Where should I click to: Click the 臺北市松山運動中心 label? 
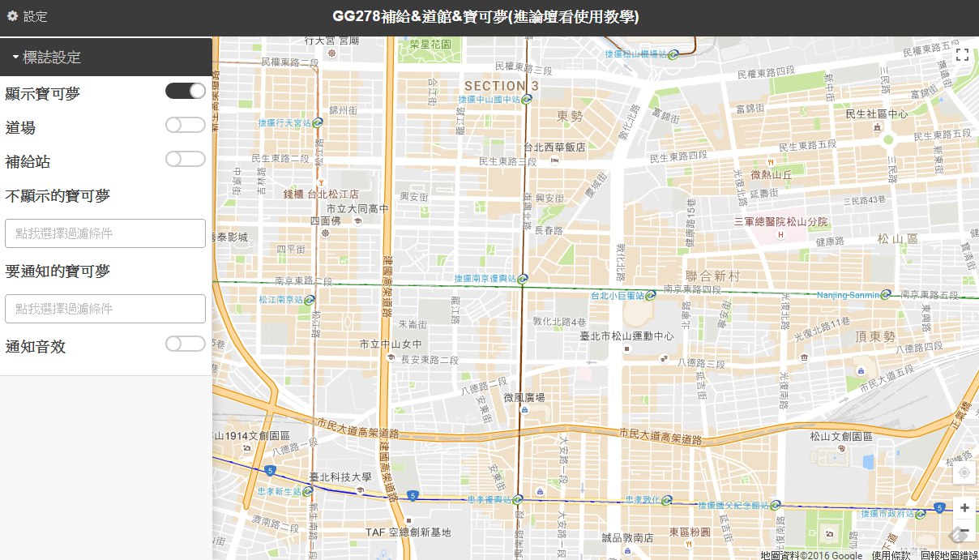[x=627, y=336]
